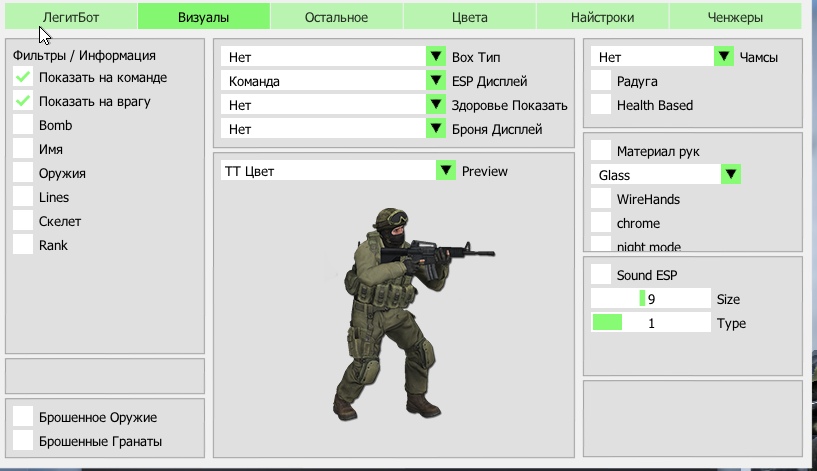
Task: Open the Остальное tab
Action: (337, 17)
